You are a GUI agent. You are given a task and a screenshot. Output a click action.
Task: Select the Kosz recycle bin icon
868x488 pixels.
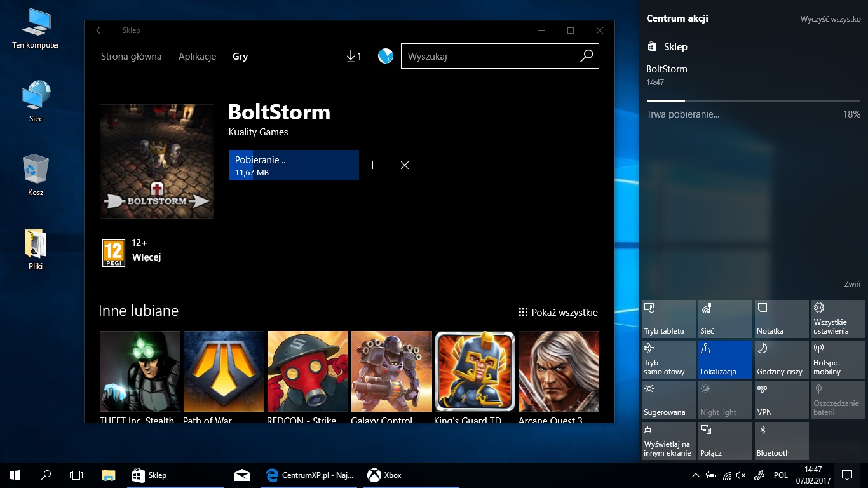pos(36,175)
